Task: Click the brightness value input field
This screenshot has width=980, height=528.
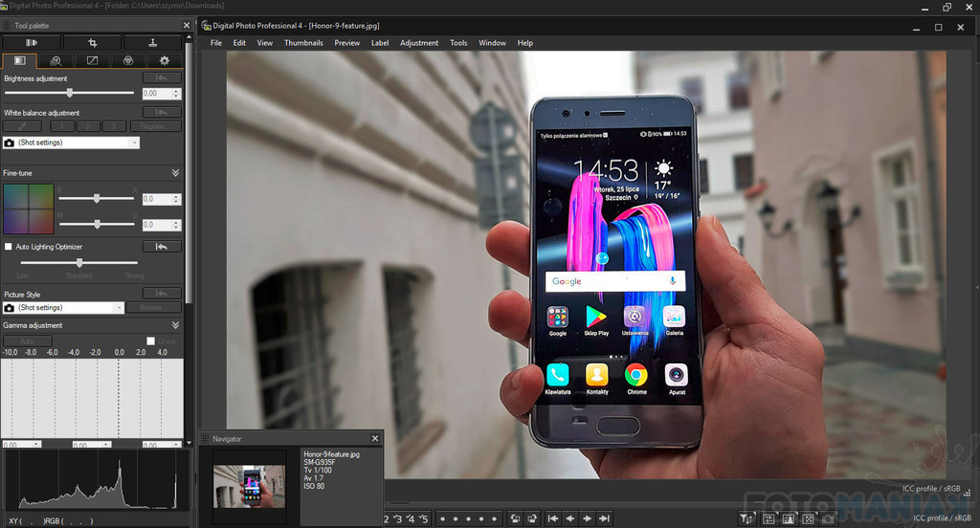Action: (x=157, y=94)
